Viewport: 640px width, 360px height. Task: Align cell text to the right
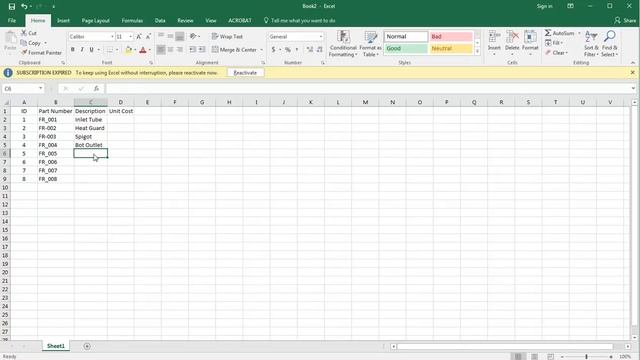[x=180, y=49]
